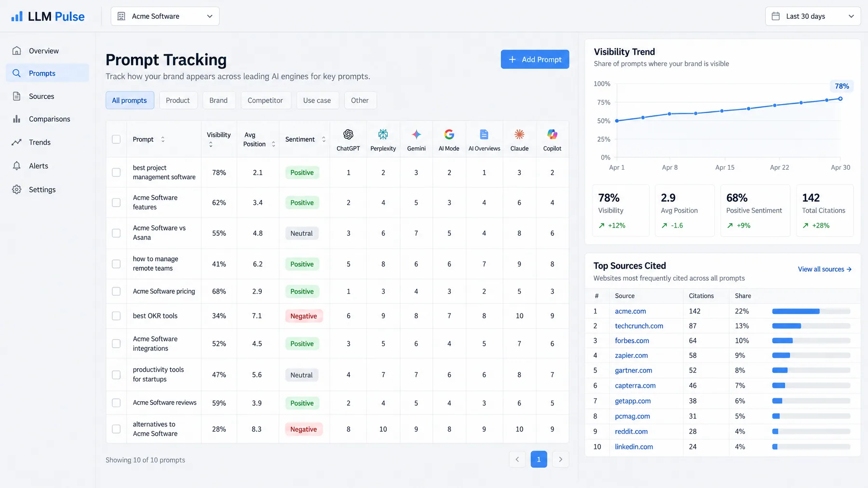Click the Trends line icon in sidebar
This screenshot has width=868, height=488.
point(17,142)
